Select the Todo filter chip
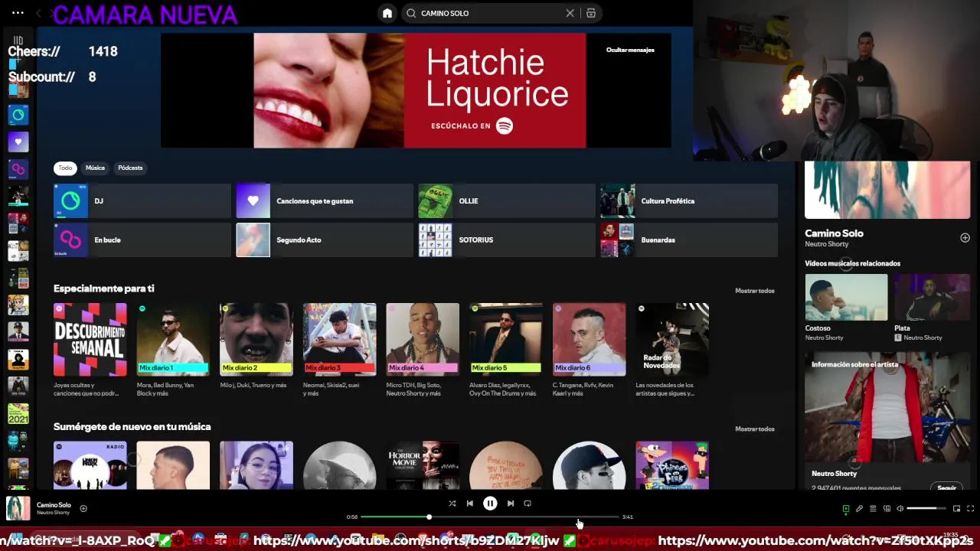Viewport: 980px width, 551px height. point(65,168)
